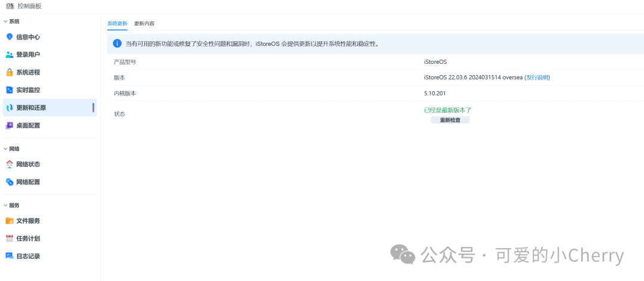Open 日志记录 in sidebar
The height and width of the screenshot is (281, 644).
[x=49, y=256]
